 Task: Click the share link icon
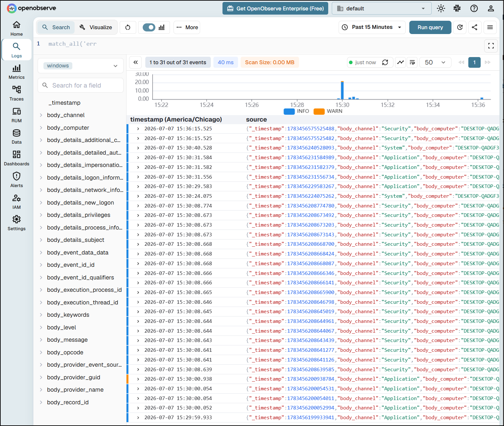[x=474, y=27]
